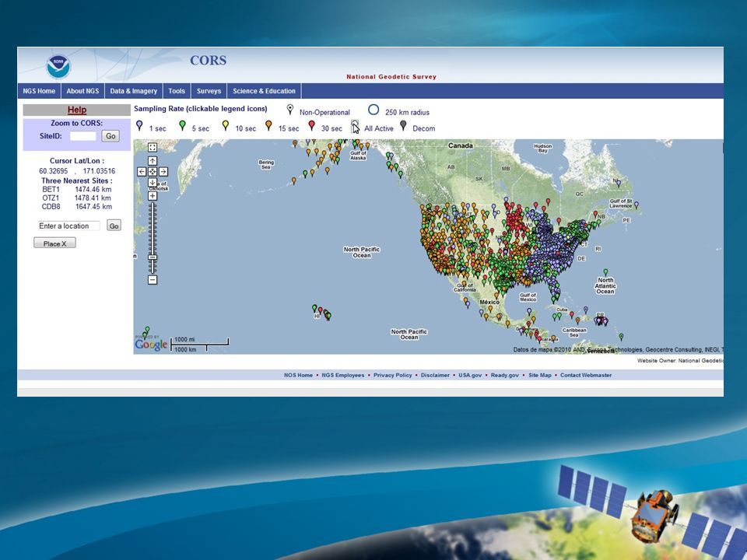Toggle the 15 sec orange pin icon
The width and height of the screenshot is (747, 560).
point(268,126)
